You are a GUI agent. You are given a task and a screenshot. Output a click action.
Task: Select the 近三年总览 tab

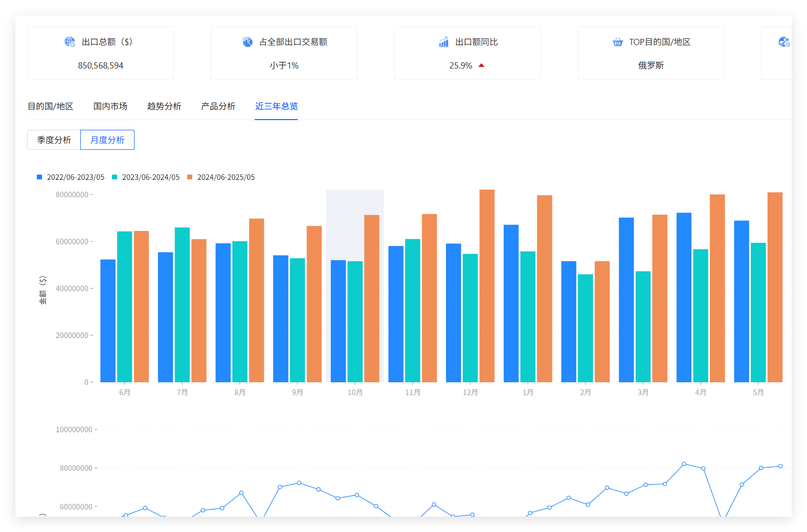pyautogui.click(x=276, y=106)
